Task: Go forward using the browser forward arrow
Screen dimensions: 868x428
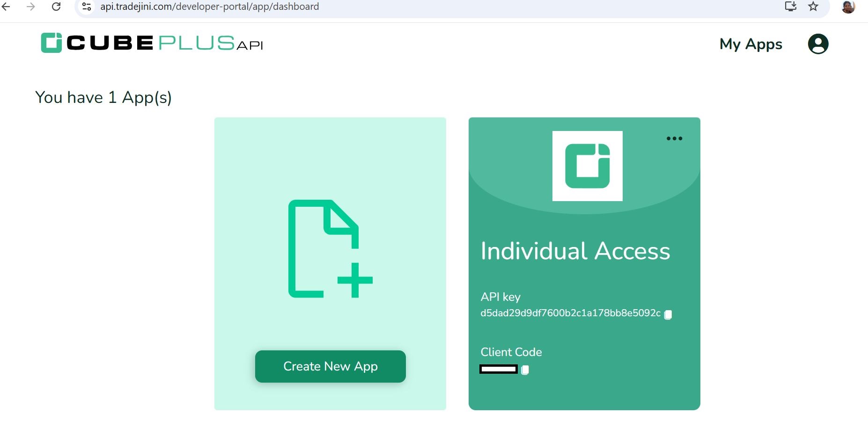Action: click(31, 7)
